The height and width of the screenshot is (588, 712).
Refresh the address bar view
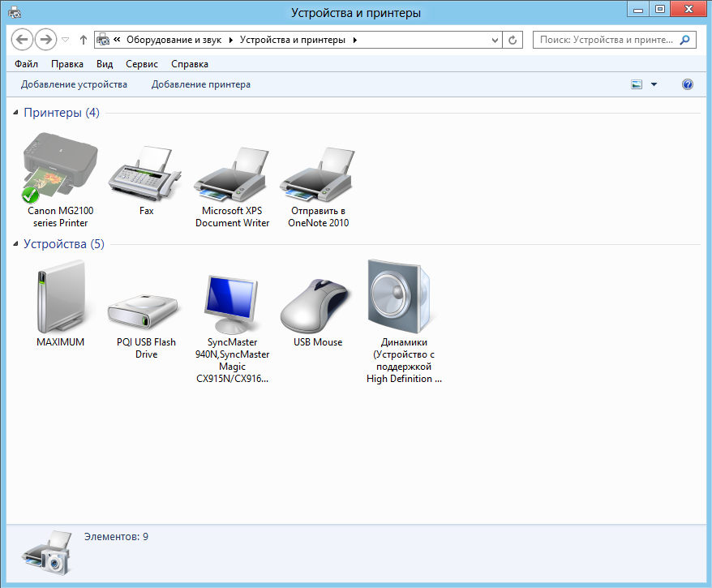(513, 40)
